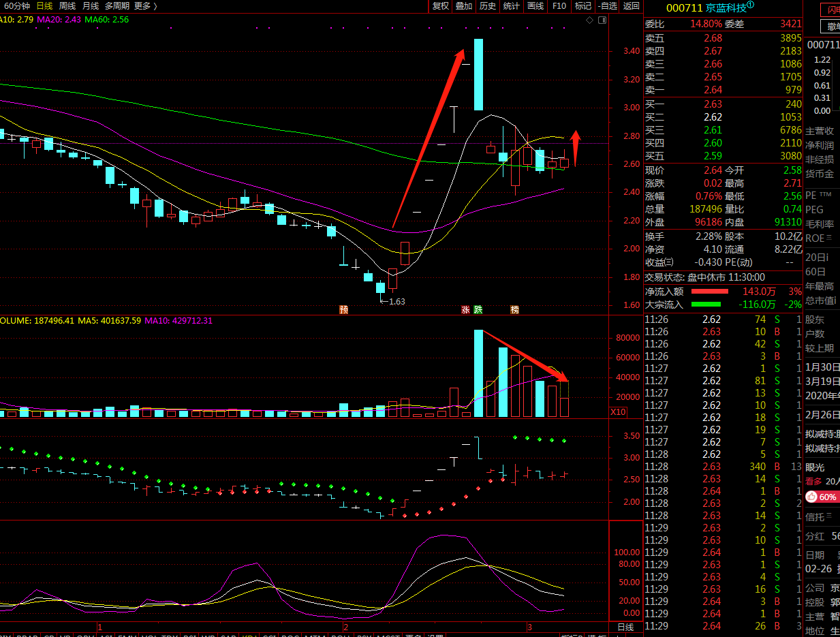Open the 预 forecast marker on the chart
The width and height of the screenshot is (840, 637).
[343, 309]
